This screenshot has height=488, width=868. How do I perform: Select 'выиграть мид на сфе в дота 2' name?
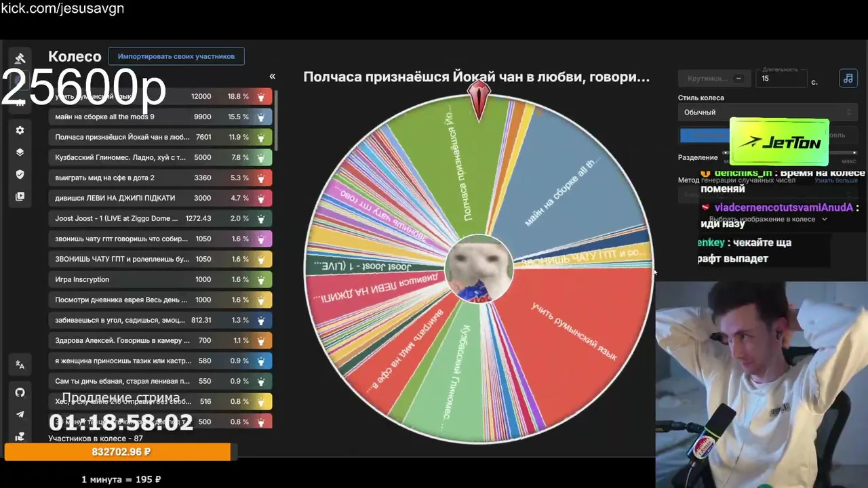(104, 178)
